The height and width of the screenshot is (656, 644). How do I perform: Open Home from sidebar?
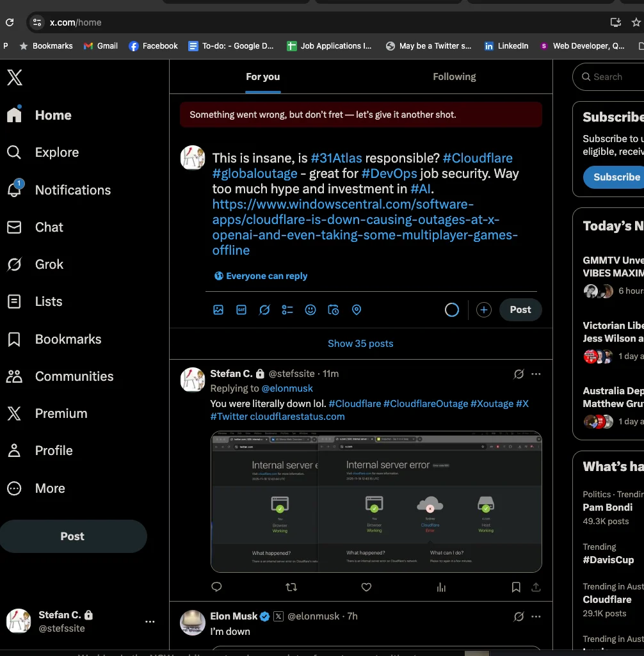pyautogui.click(x=39, y=115)
